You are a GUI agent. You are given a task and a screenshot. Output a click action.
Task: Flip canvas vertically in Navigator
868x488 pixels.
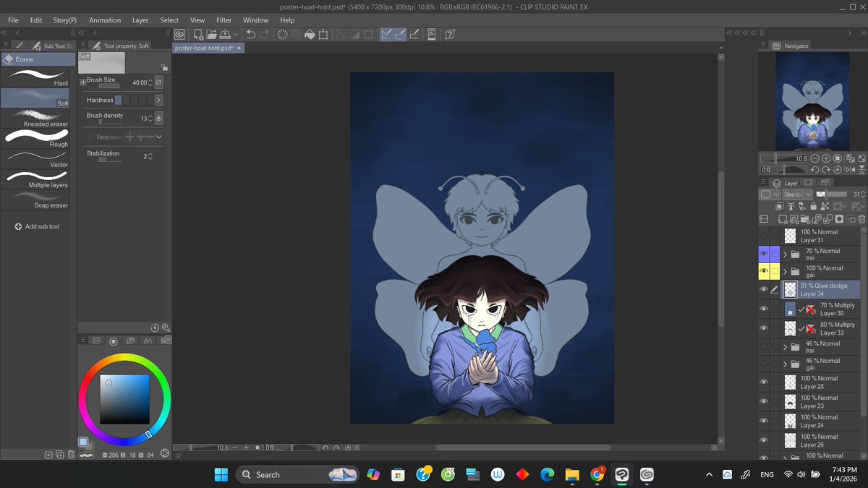click(x=860, y=170)
